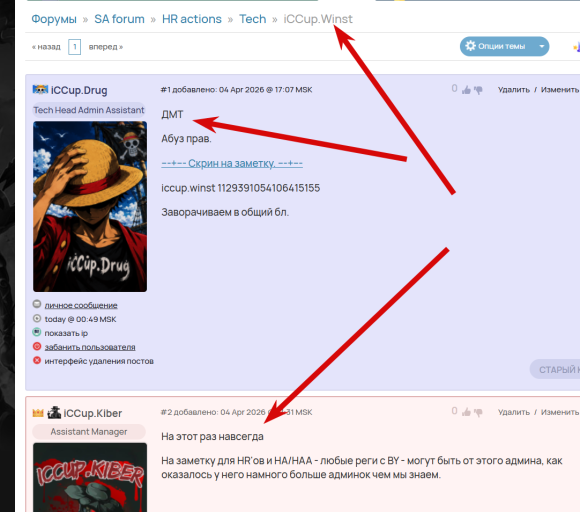Open iCCup.Kiber user profile name

[93, 413]
